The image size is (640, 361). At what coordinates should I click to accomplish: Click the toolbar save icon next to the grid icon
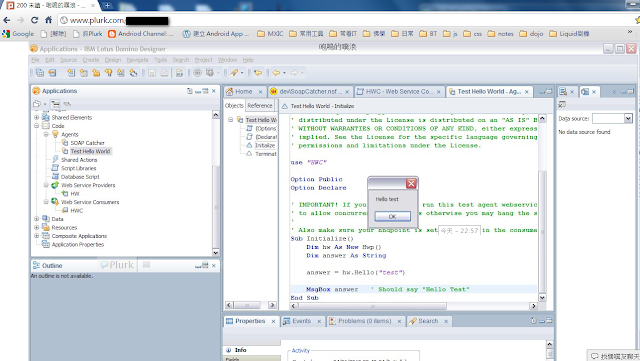pyautogui.click(x=52, y=73)
